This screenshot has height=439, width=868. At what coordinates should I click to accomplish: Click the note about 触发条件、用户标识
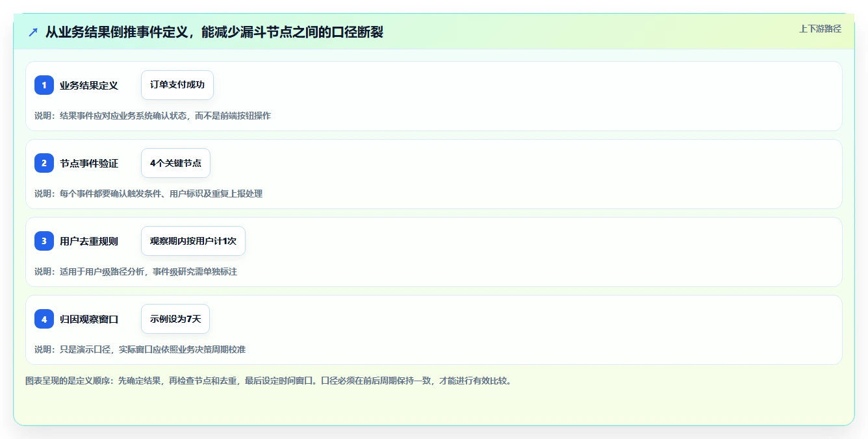149,194
